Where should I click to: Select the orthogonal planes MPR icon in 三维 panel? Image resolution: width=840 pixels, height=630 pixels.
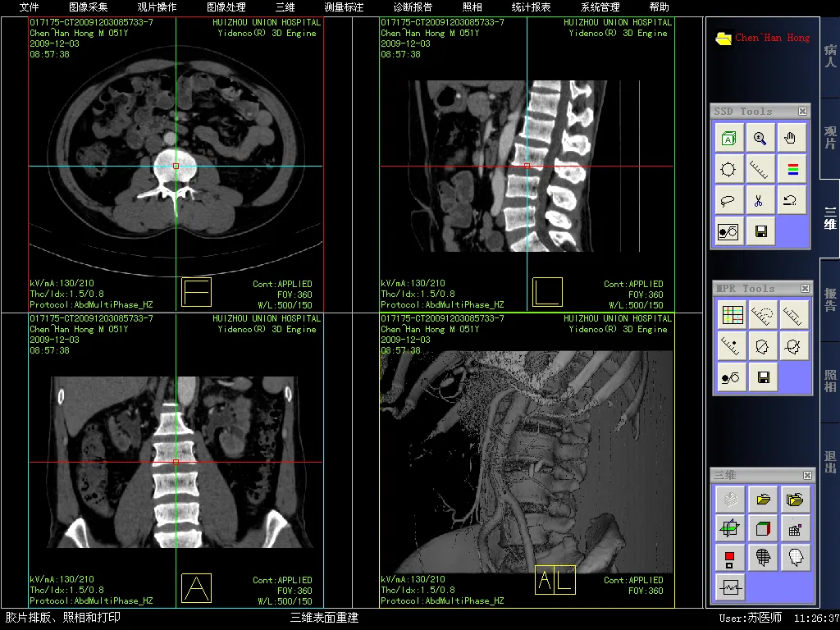point(730,529)
